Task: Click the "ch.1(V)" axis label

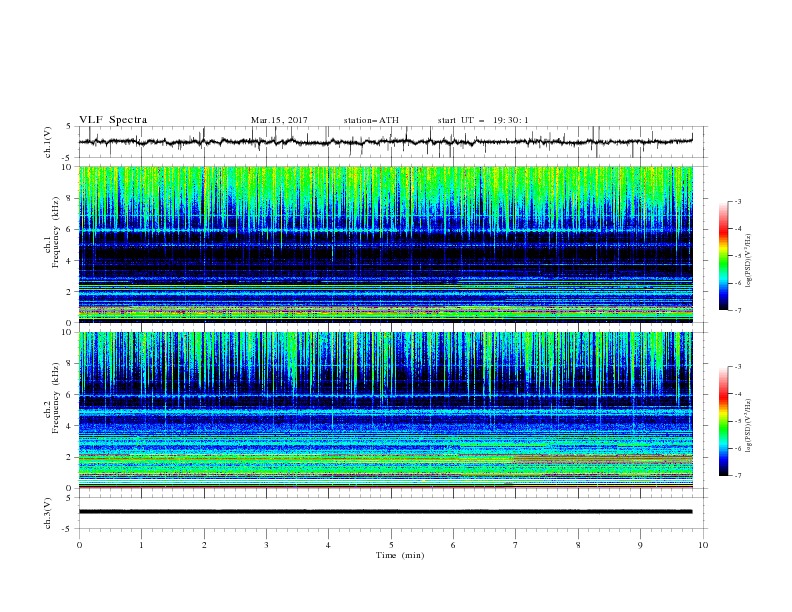Action: (x=48, y=142)
